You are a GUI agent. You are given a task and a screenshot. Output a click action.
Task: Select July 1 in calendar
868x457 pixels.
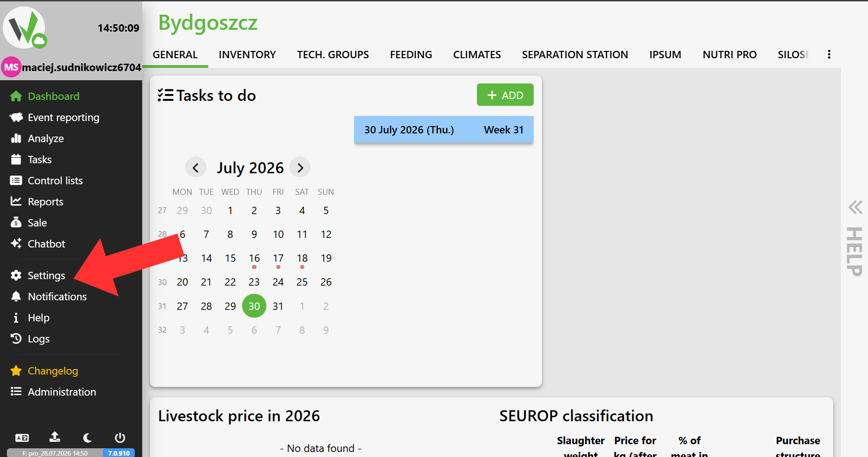230,210
